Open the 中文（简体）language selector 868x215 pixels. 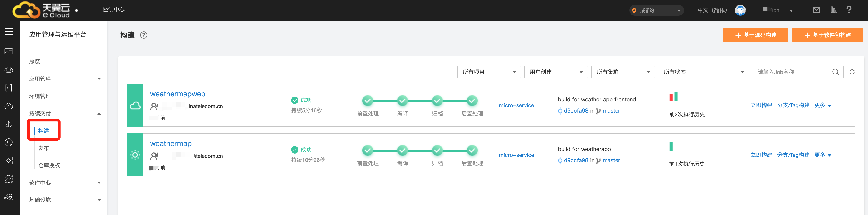[712, 10]
